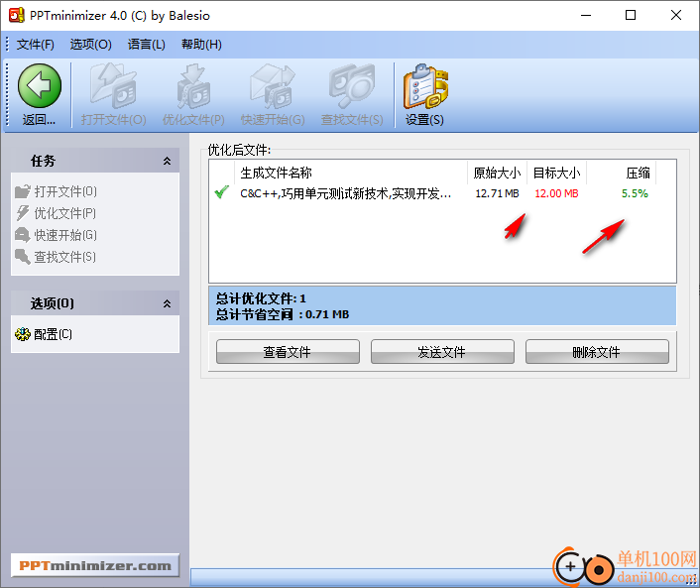Collapse the 选项(O) panel with its chevron

[167, 304]
